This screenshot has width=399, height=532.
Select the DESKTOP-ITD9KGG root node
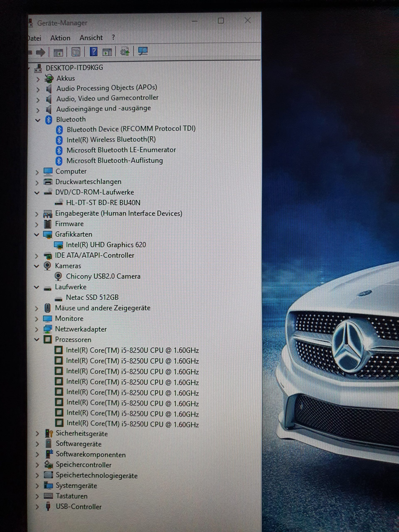tap(74, 68)
